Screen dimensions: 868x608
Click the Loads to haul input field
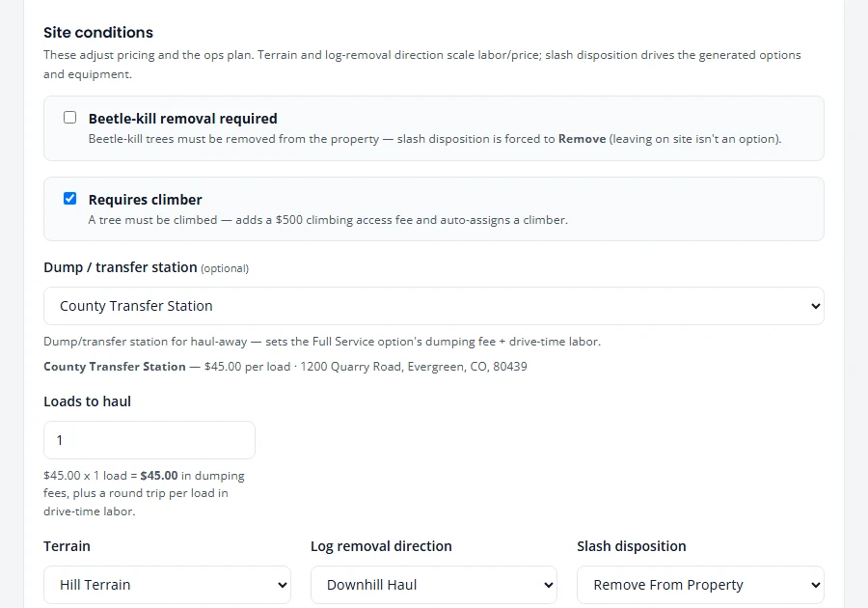coord(149,440)
